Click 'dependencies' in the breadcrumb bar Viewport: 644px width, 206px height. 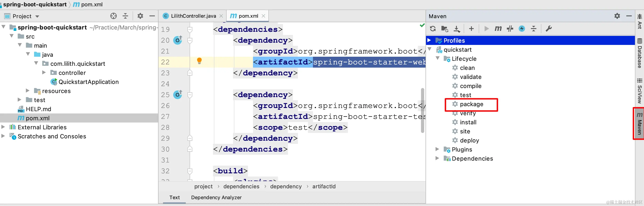[x=241, y=186]
